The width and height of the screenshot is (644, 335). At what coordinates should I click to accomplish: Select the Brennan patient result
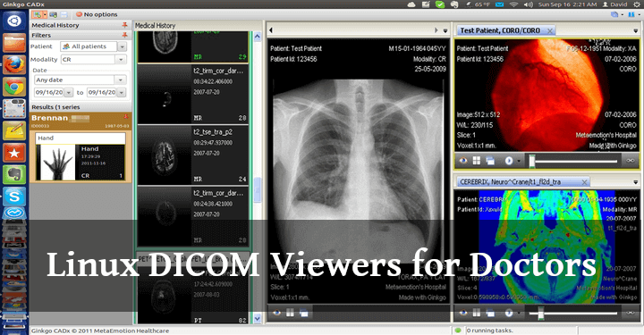click(x=80, y=121)
